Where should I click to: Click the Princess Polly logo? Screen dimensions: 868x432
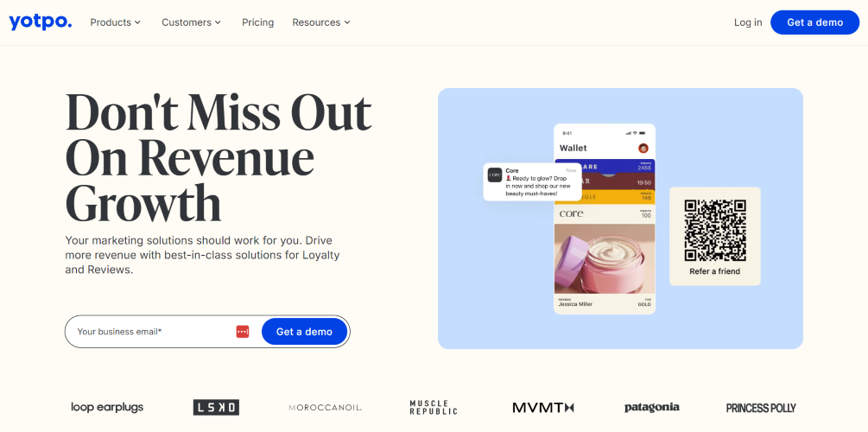761,408
